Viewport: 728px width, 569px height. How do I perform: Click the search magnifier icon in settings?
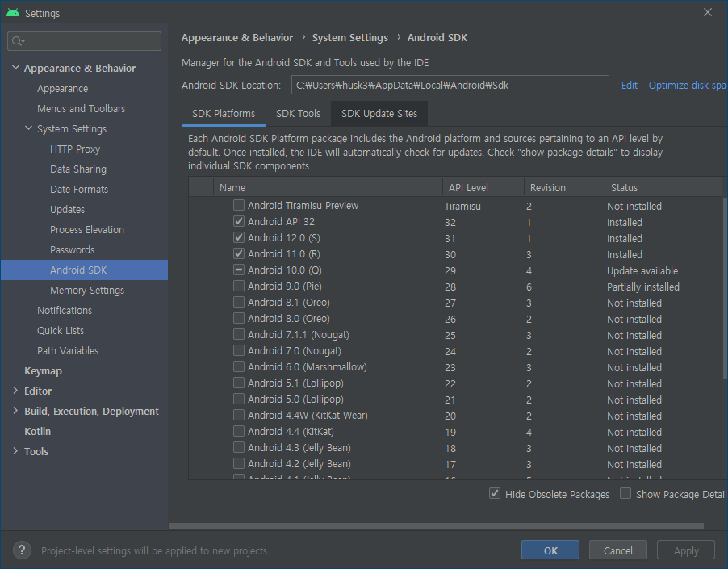[18, 41]
